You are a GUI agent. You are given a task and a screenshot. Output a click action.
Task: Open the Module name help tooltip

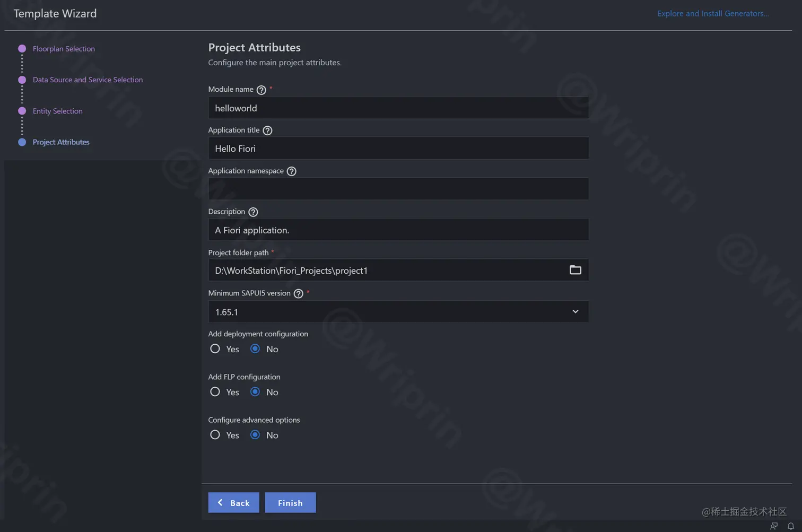pyautogui.click(x=261, y=90)
